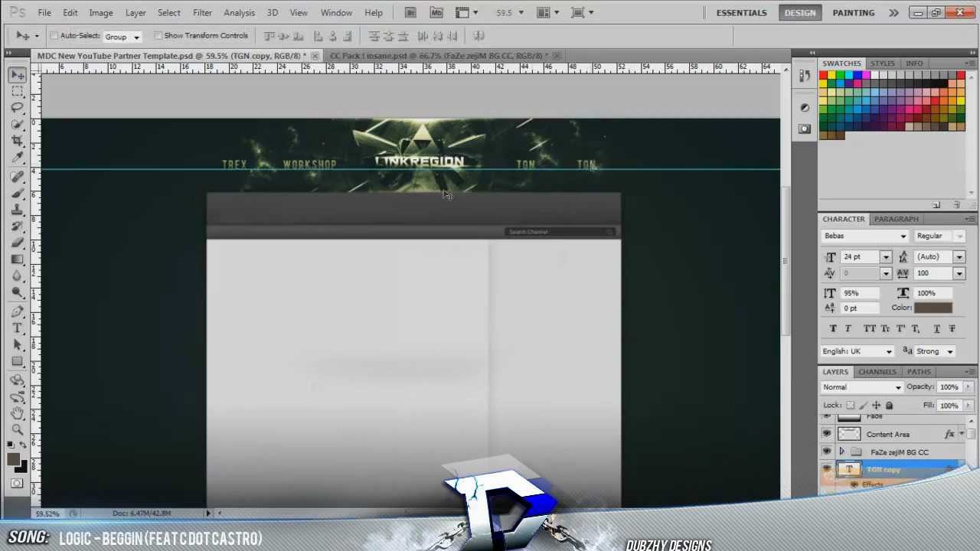Toggle Quick Mask mode icon
This screenshot has width=980, height=551.
pyautogui.click(x=17, y=483)
